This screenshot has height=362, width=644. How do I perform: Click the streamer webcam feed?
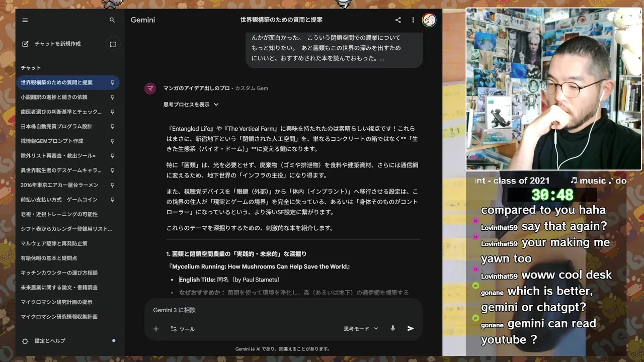click(x=553, y=89)
